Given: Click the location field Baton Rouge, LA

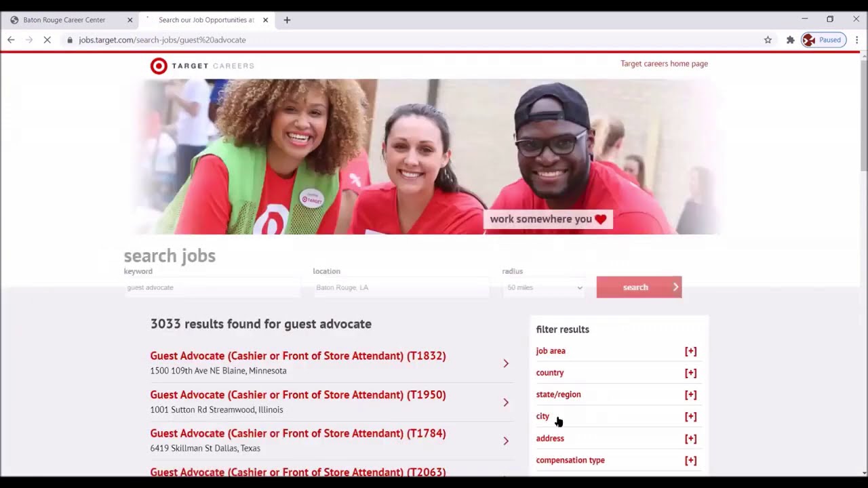Looking at the screenshot, I should (x=401, y=287).
